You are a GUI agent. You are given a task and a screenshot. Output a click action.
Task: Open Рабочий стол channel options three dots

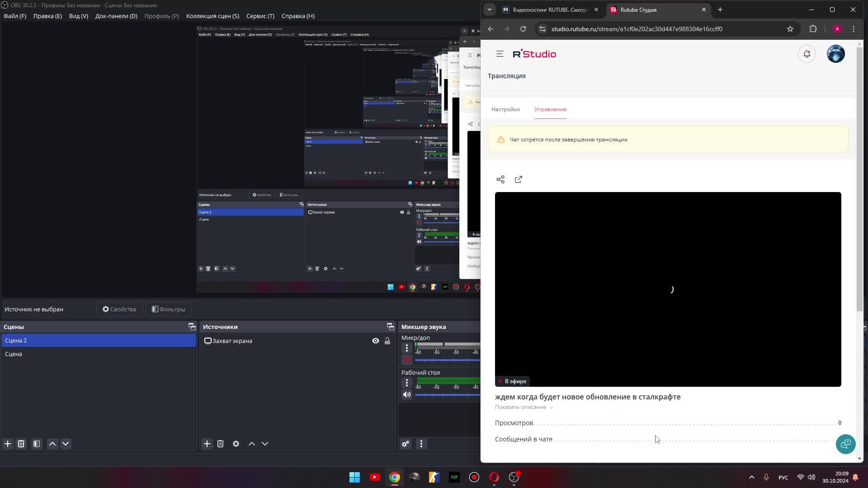[x=407, y=383]
